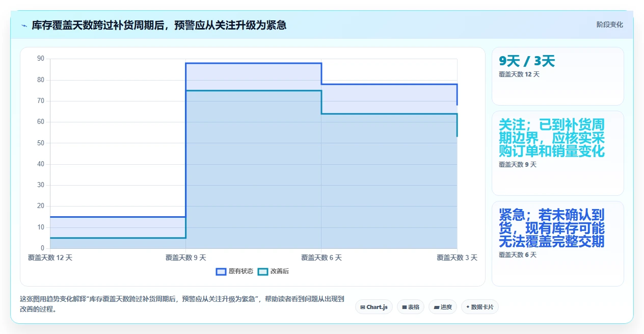Click the 原有状态 legend label
The width and height of the screenshot is (644, 334).
(240, 271)
